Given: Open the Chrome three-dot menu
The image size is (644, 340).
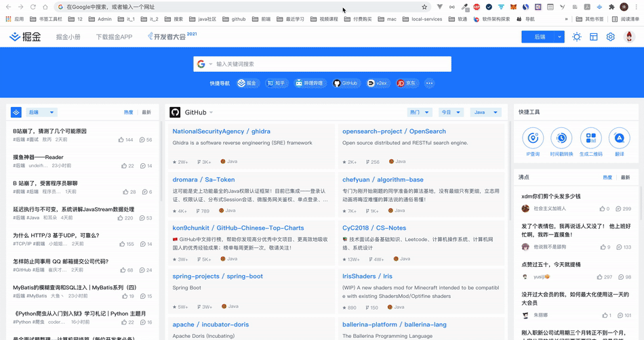Looking at the screenshot, I should coord(637,7).
